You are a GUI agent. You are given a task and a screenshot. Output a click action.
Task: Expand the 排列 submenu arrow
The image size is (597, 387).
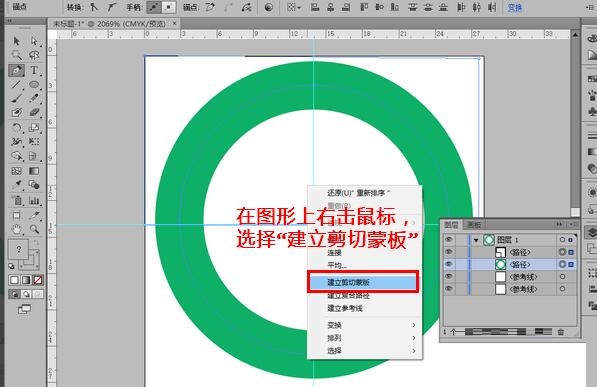click(x=414, y=338)
